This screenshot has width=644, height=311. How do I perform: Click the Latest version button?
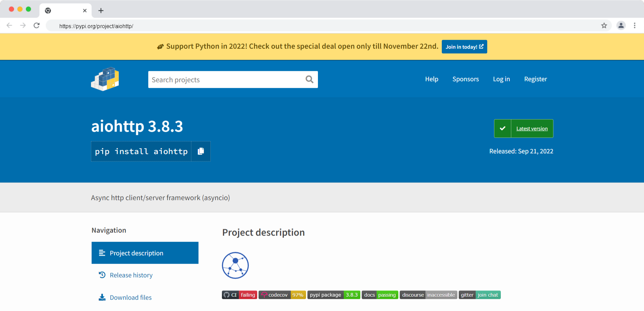tap(524, 128)
